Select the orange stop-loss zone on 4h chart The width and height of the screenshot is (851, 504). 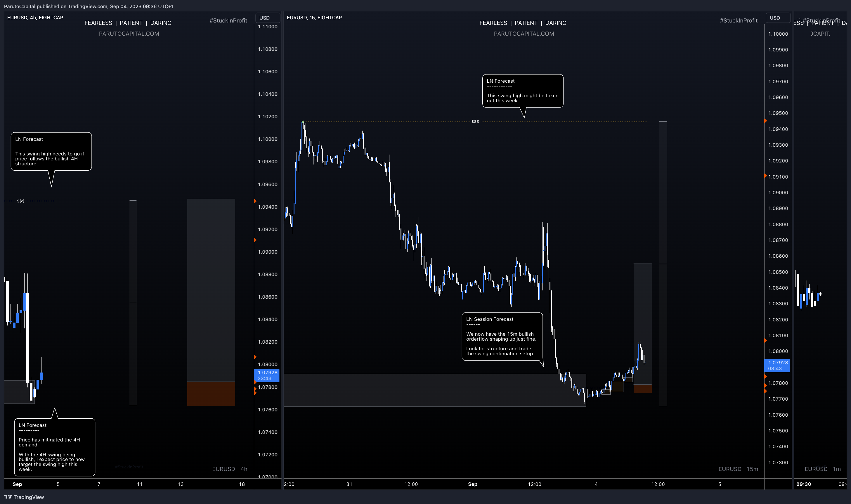tap(211, 394)
